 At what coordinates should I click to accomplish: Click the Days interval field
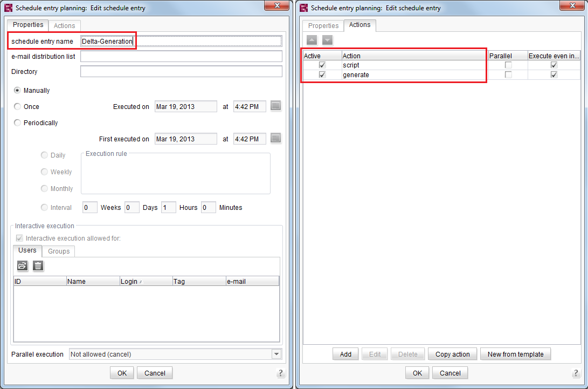132,207
